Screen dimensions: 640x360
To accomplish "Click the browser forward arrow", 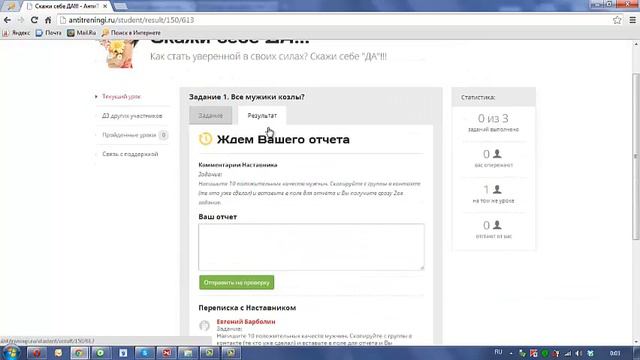I will [20, 20].
